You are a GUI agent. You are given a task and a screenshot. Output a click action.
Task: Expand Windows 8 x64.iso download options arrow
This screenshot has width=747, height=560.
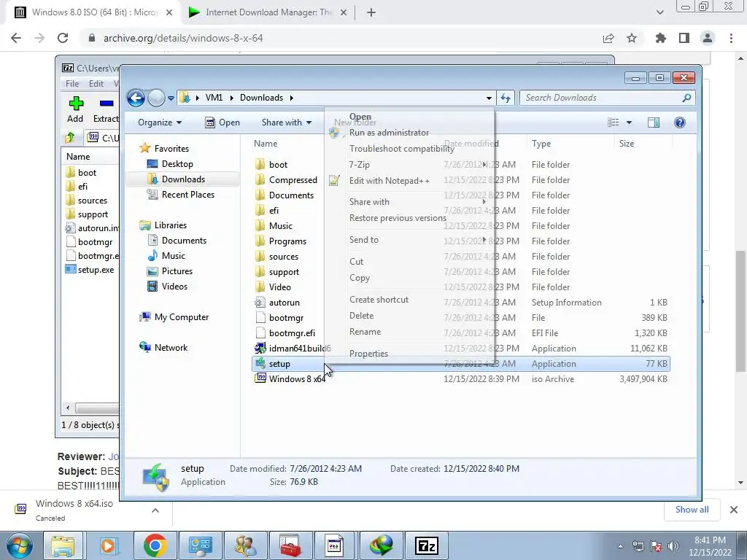coord(155,510)
